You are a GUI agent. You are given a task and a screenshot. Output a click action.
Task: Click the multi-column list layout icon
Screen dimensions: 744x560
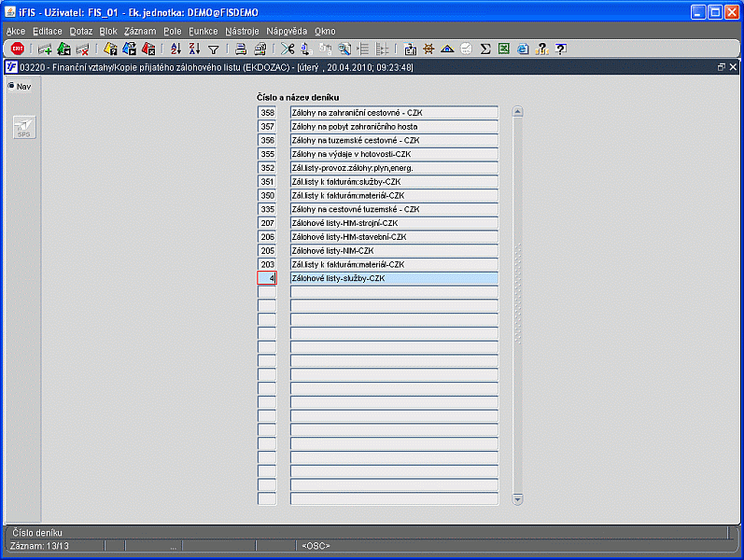[382, 49]
